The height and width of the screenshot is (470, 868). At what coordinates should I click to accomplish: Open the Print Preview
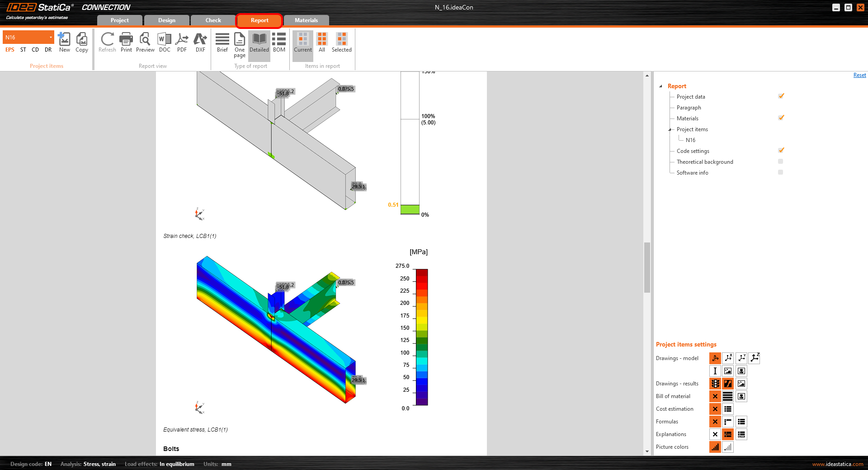coord(145,43)
